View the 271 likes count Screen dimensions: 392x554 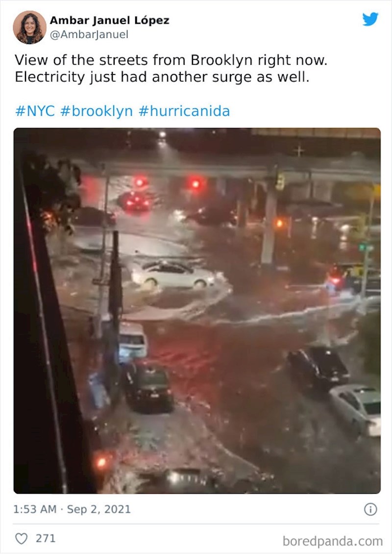tap(46, 538)
